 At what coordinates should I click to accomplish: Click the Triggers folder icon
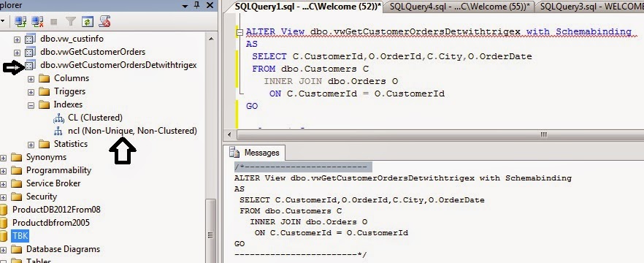(45, 91)
